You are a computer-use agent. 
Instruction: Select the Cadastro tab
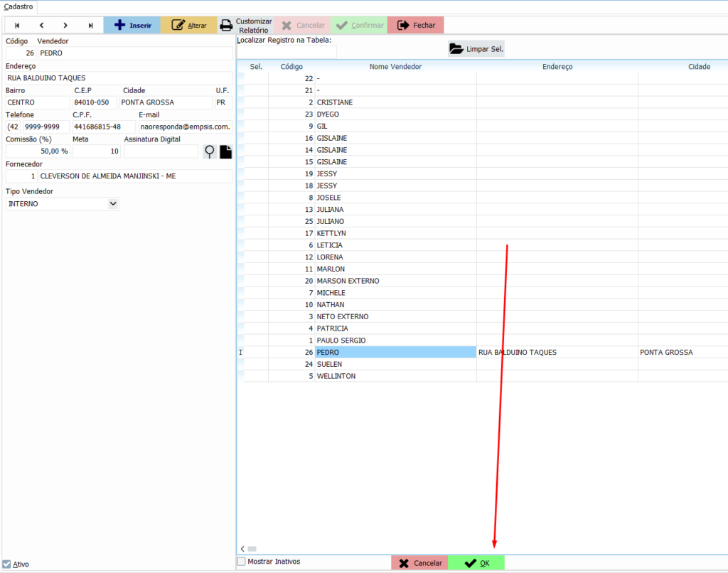point(18,6)
